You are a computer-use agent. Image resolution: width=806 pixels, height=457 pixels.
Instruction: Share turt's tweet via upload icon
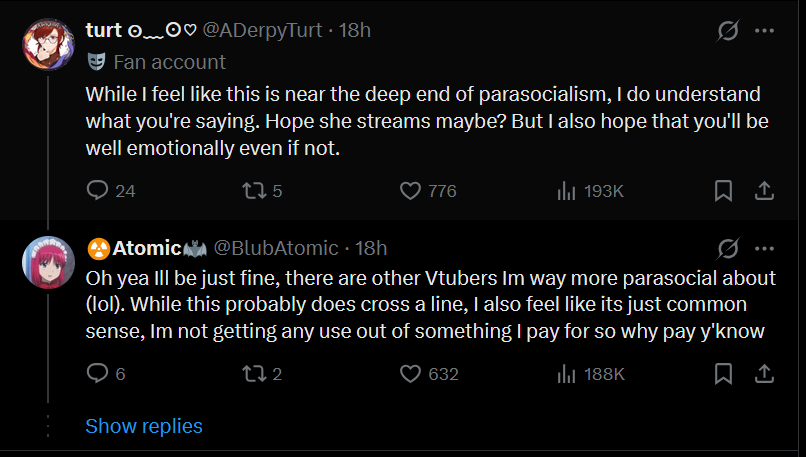coord(764,191)
